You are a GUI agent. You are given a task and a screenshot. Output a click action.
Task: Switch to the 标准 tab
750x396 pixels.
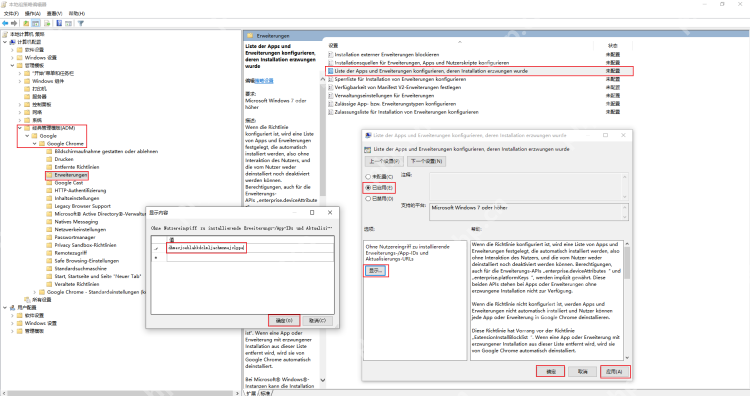265,393
